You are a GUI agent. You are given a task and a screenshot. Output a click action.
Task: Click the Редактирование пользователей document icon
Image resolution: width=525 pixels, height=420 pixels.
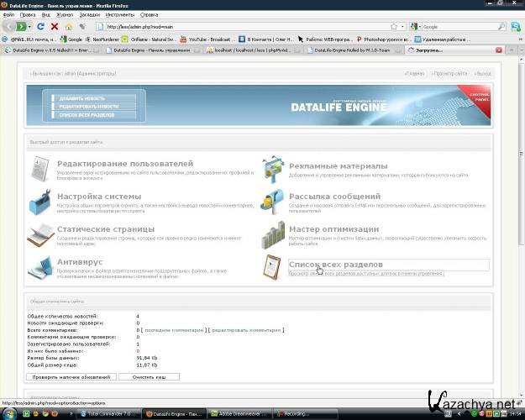click(x=40, y=170)
